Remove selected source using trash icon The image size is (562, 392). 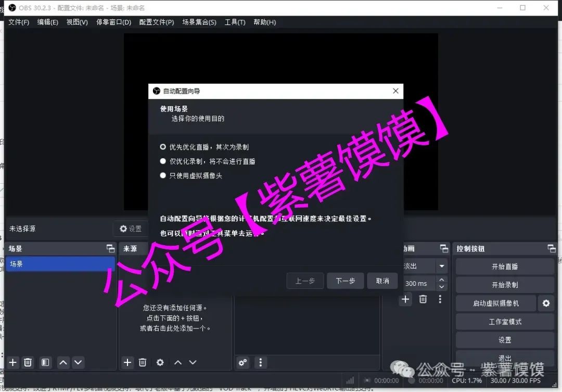142,362
